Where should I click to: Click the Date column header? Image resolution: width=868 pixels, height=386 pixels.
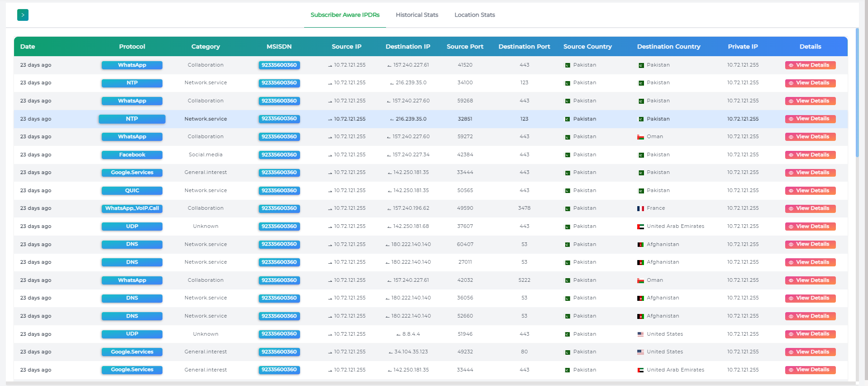[x=28, y=47]
